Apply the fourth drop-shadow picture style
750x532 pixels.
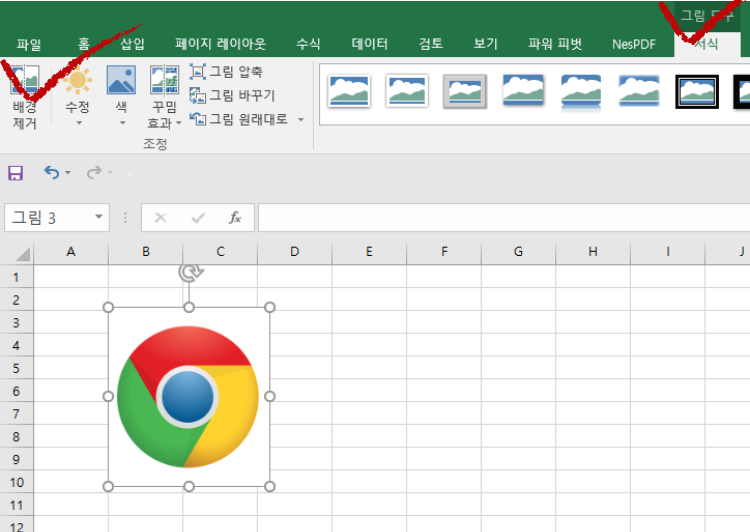pos(523,91)
